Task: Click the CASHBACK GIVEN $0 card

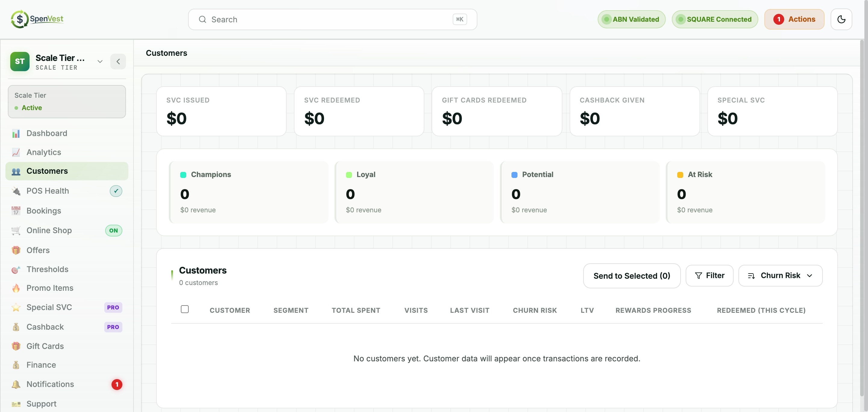Action: (634, 111)
